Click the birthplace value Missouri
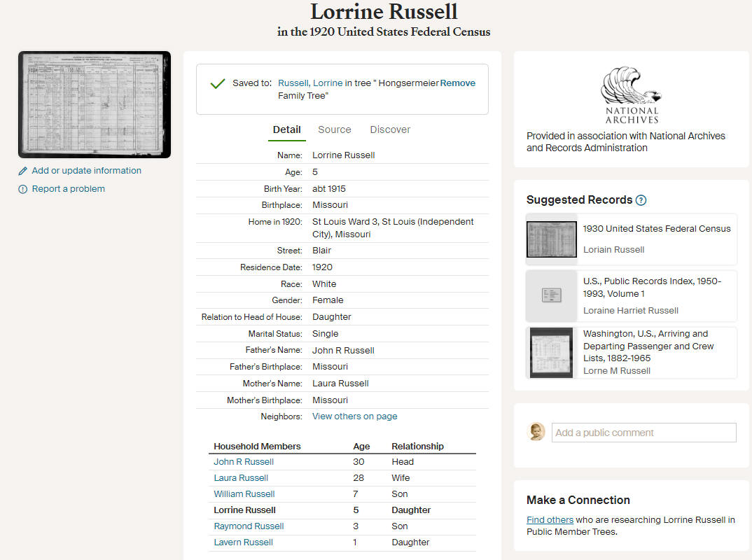This screenshot has height=560, width=752. pos(330,204)
